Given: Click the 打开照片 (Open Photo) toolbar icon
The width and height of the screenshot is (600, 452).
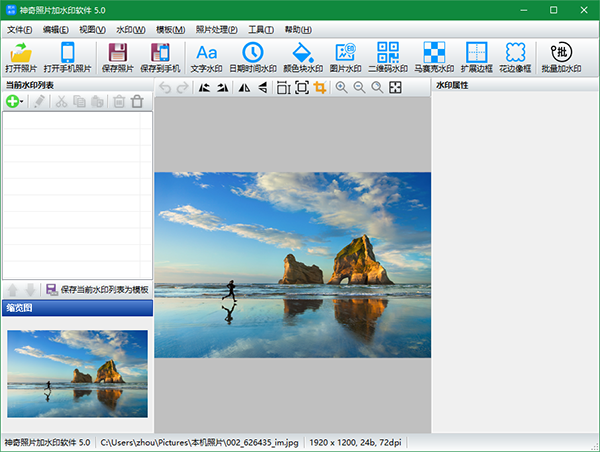Looking at the screenshot, I should tap(22, 57).
